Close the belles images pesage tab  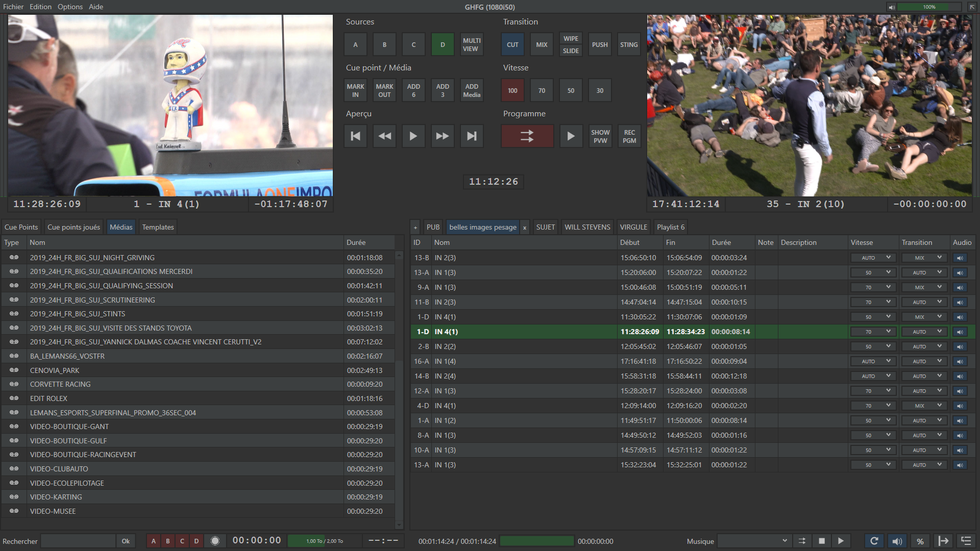pyautogui.click(x=524, y=228)
